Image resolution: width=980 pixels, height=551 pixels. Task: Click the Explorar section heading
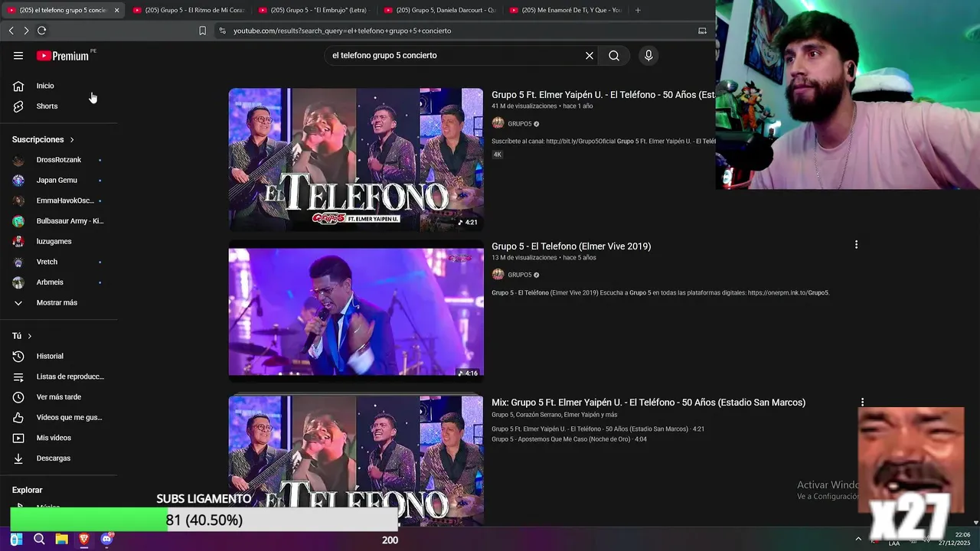click(28, 490)
